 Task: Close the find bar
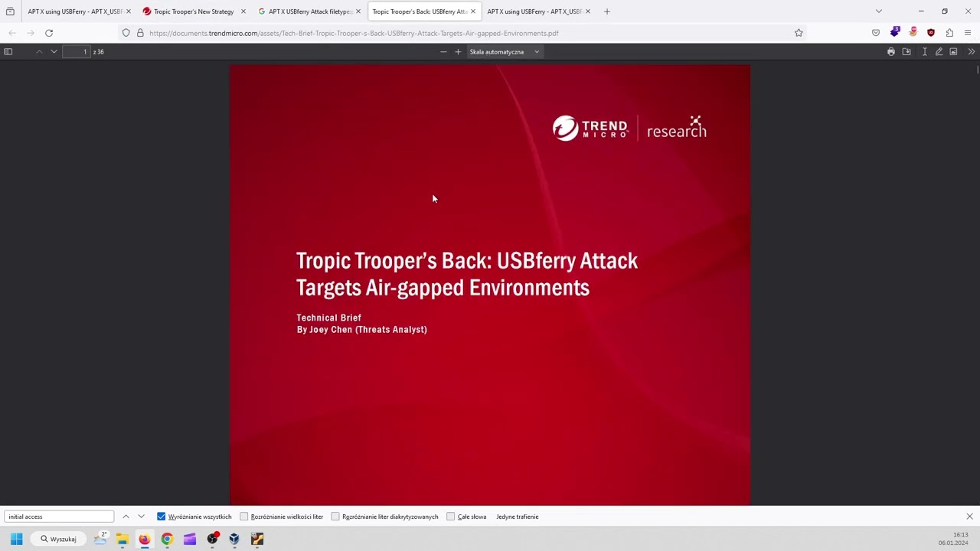click(x=970, y=517)
